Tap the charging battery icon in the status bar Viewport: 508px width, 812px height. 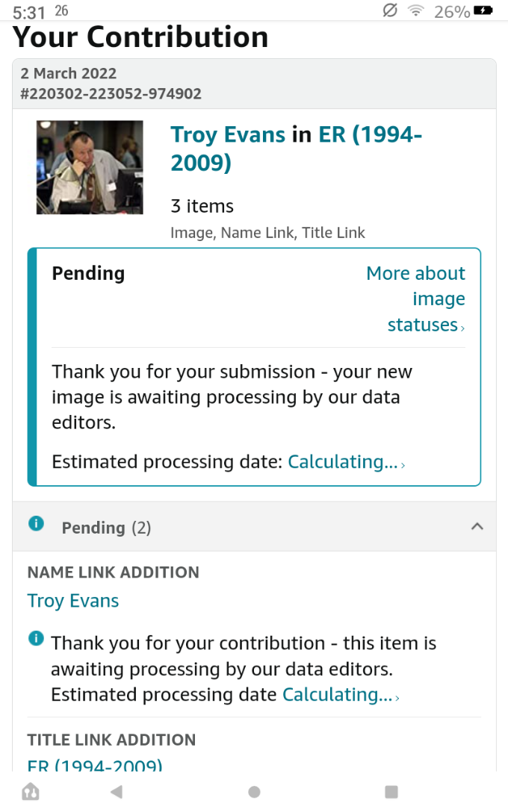(x=484, y=11)
